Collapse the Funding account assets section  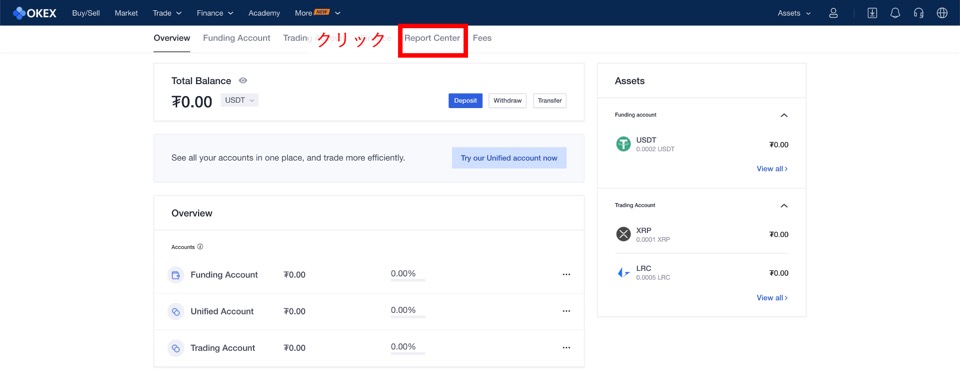click(784, 115)
